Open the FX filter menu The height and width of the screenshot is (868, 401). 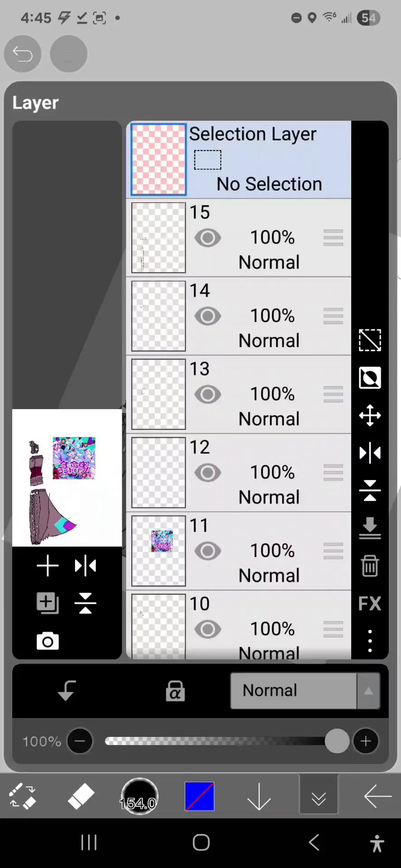[x=370, y=604]
